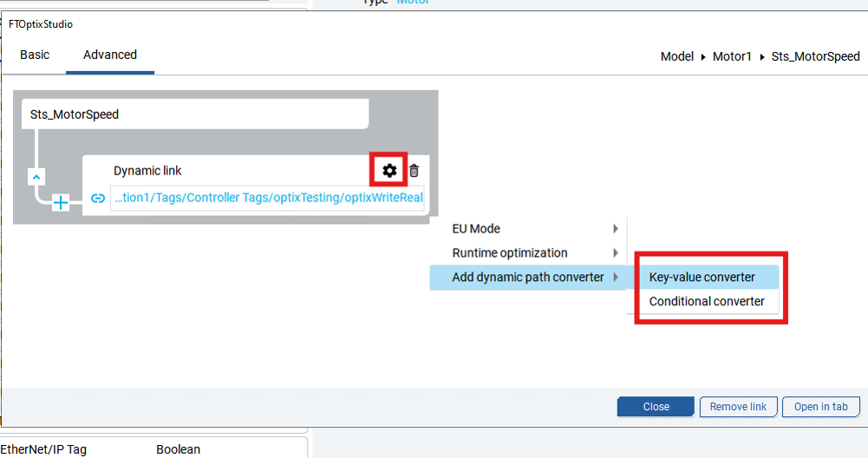Click the Close button
Viewport: 868px width, 458px height.
[656, 407]
